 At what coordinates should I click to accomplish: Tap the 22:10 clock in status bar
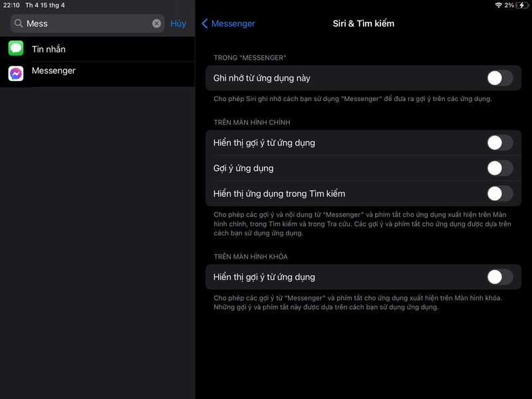tap(11, 5)
